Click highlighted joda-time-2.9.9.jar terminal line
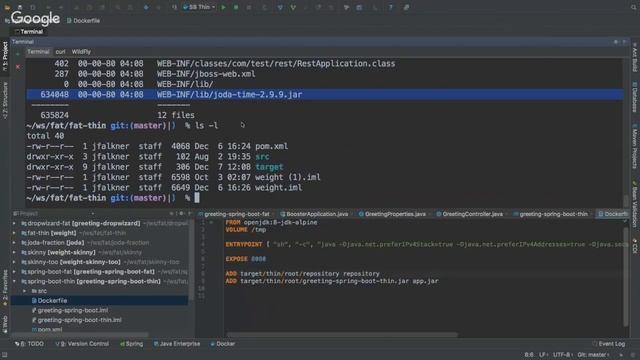The height and width of the screenshot is (360, 640). pyautogui.click(x=325, y=94)
